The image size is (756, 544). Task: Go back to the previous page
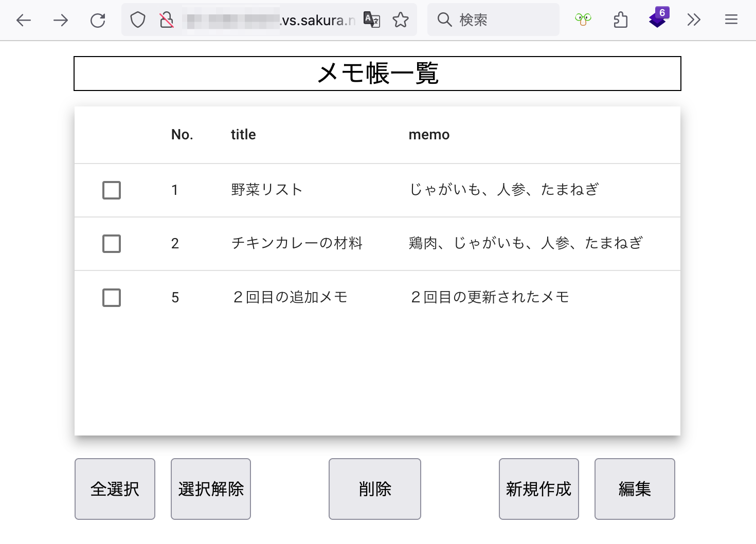(x=24, y=20)
